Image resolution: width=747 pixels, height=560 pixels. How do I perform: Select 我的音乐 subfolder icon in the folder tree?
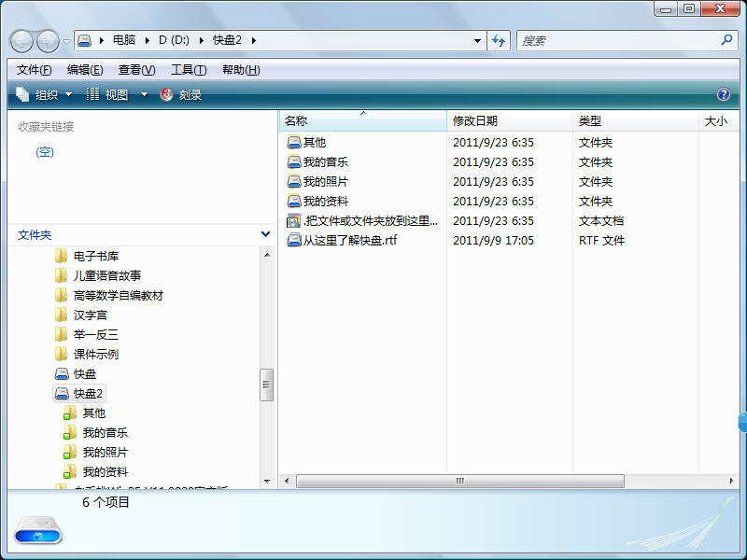70,432
